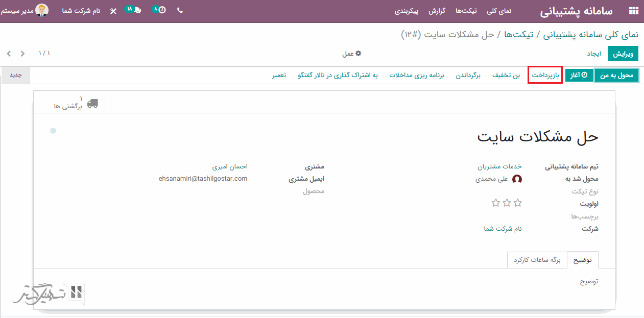This screenshot has height=318, width=644.
Task: Open the returns truck stat button
Action: 76,103
